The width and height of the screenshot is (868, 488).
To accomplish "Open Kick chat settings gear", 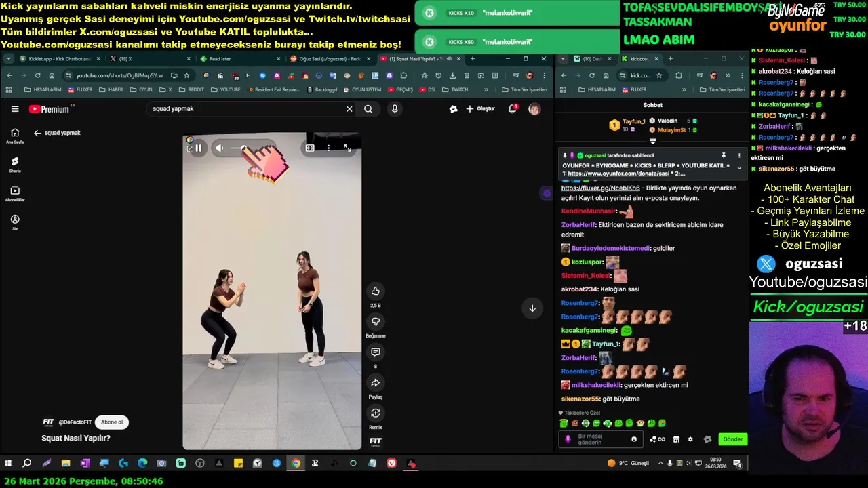I will tap(690, 439).
